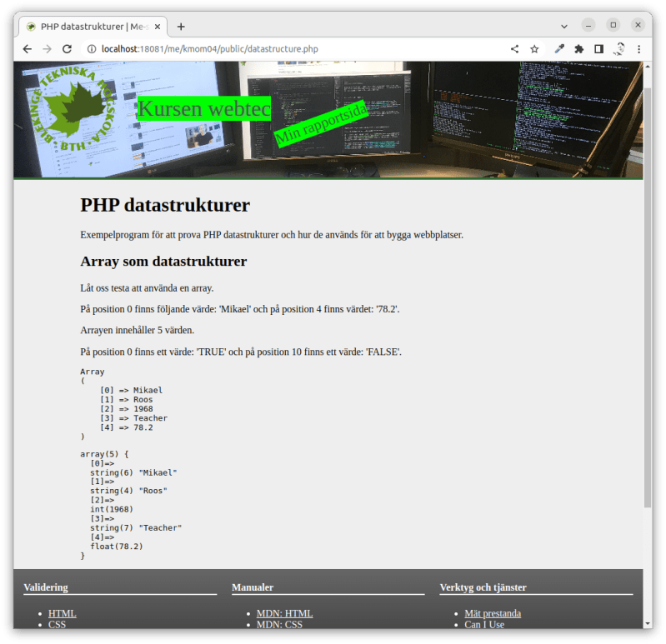Open a new tab with the plus button

click(181, 27)
